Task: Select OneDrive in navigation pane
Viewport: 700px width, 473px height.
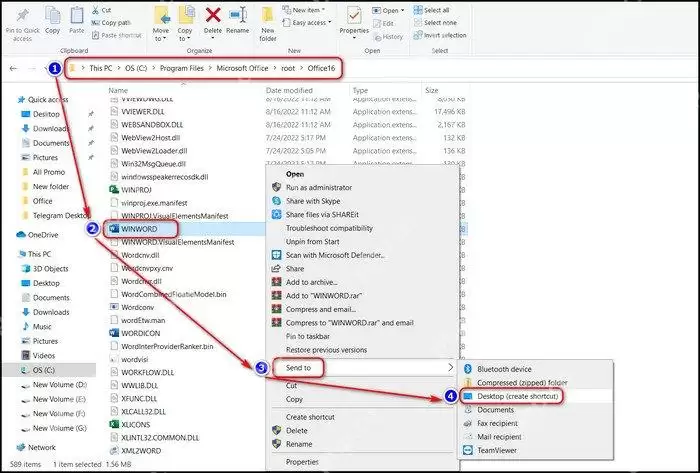Action: point(38,235)
